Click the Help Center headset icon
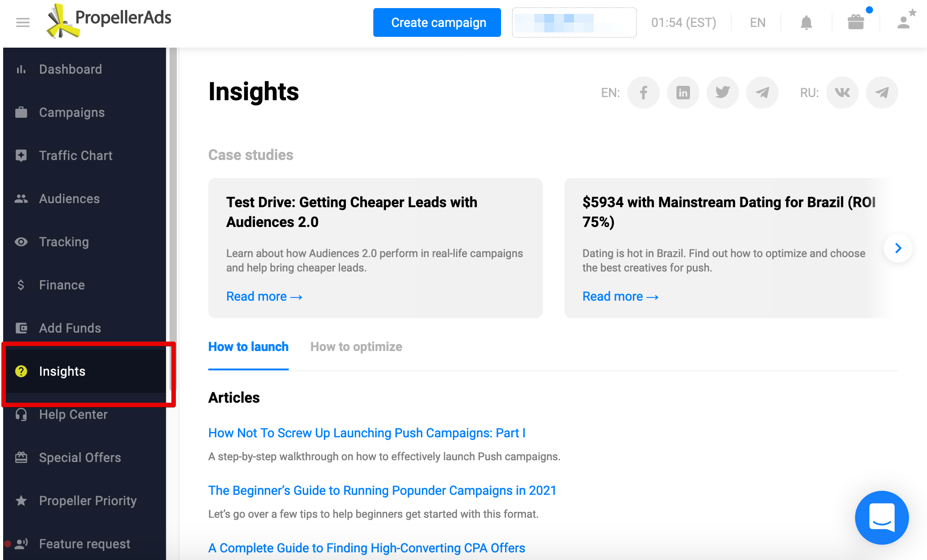 pos(21,414)
